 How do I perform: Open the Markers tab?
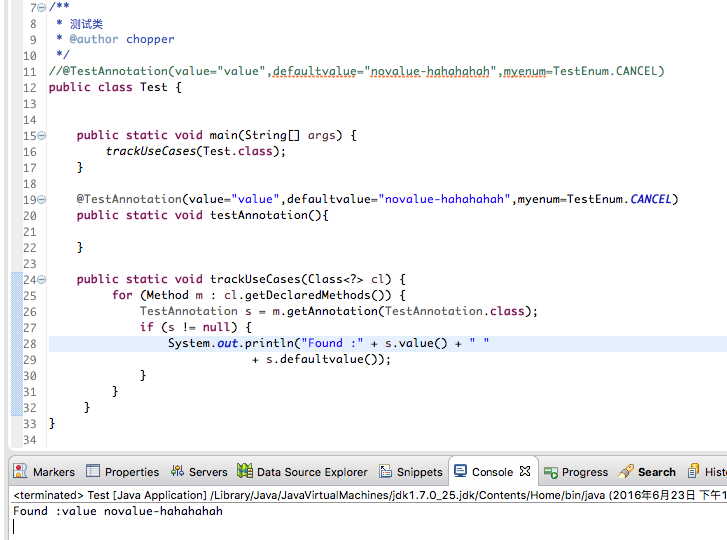click(44, 472)
